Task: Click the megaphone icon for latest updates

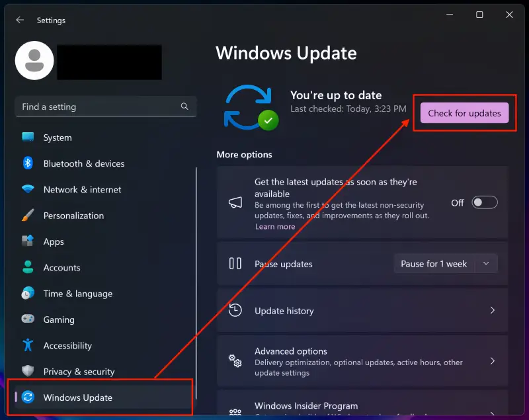Action: (x=235, y=202)
